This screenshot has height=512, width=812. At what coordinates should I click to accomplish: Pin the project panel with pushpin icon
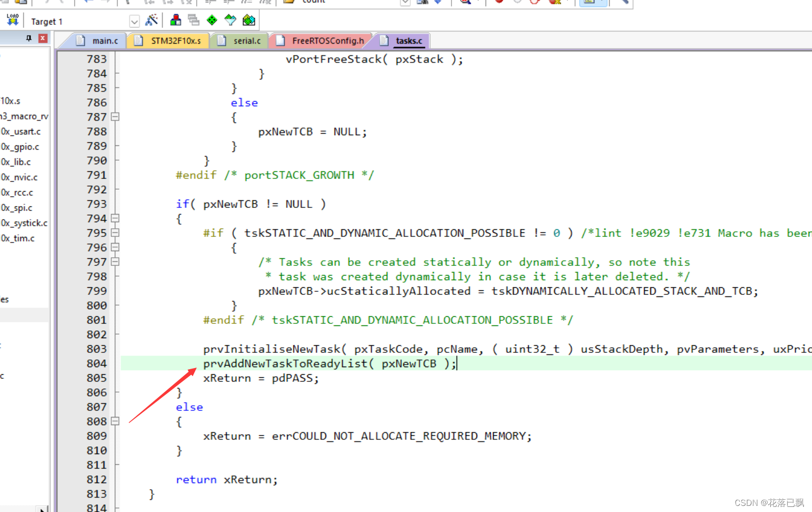(29, 38)
